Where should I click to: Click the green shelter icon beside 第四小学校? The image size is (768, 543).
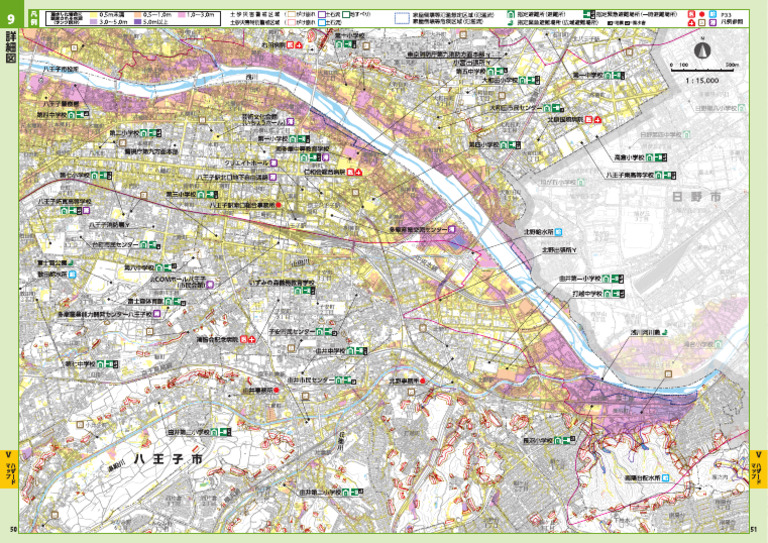pyautogui.click(x=504, y=145)
